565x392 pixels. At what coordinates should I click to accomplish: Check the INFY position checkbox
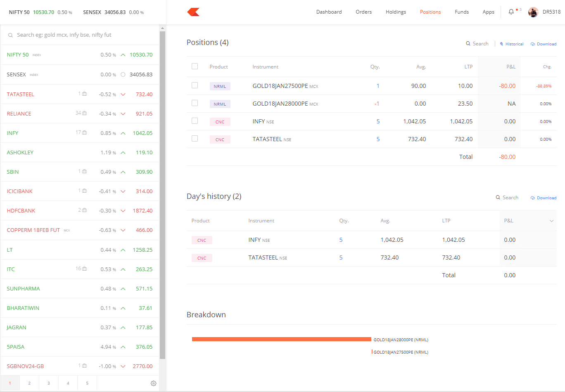point(195,121)
